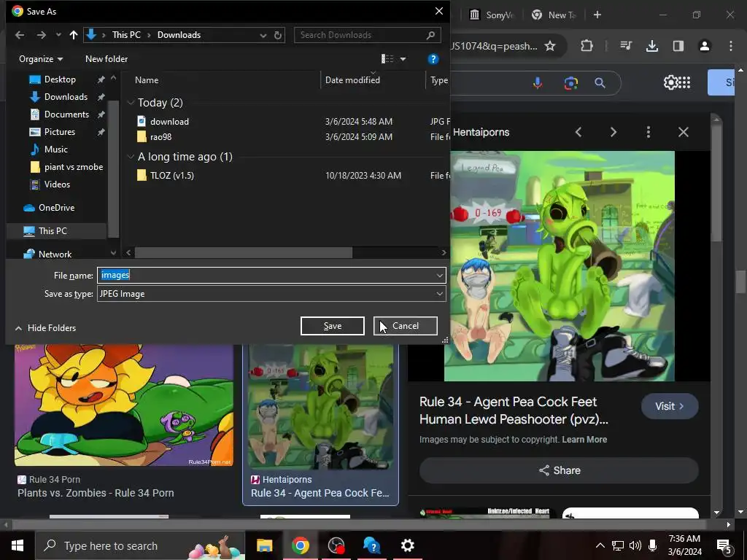
Task: Open File Explorer from the taskbar
Action: point(264,545)
